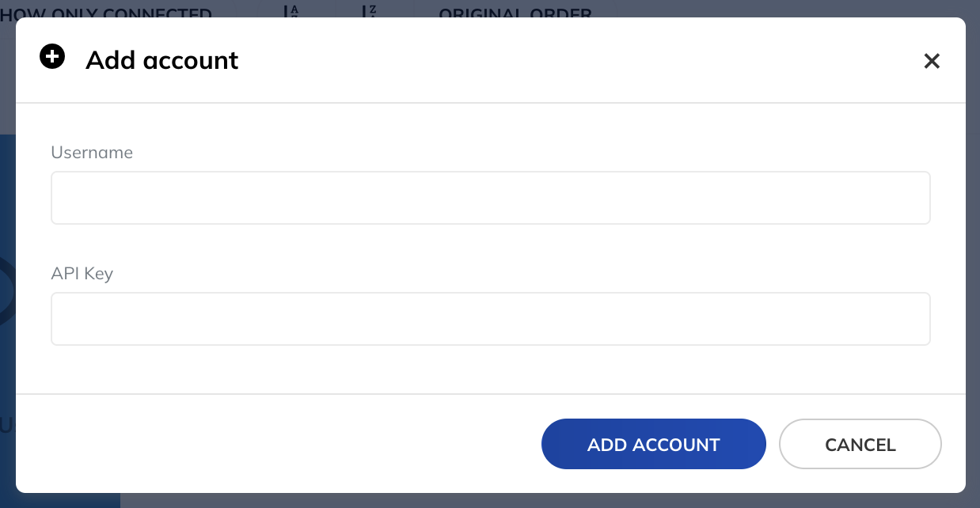Click inside the API Key input field

[490, 318]
